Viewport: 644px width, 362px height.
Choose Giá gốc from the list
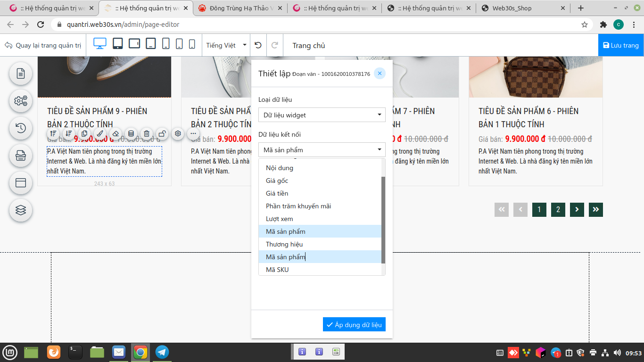tap(320, 181)
